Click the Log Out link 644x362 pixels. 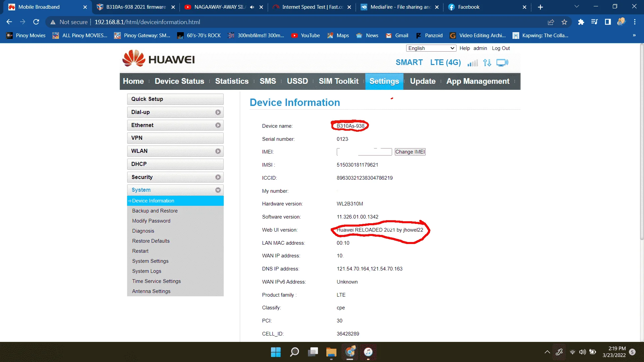tap(501, 48)
